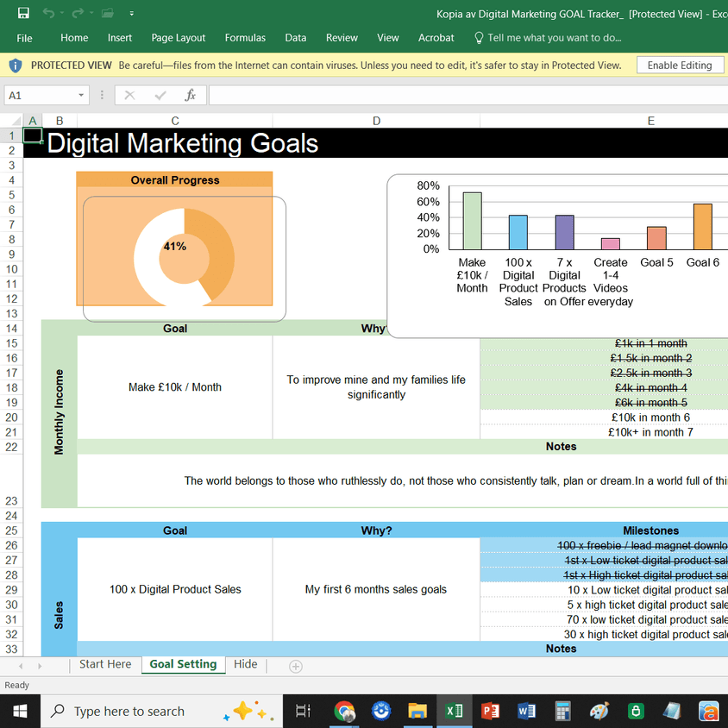Click the Overall Progress header cell

point(174,180)
